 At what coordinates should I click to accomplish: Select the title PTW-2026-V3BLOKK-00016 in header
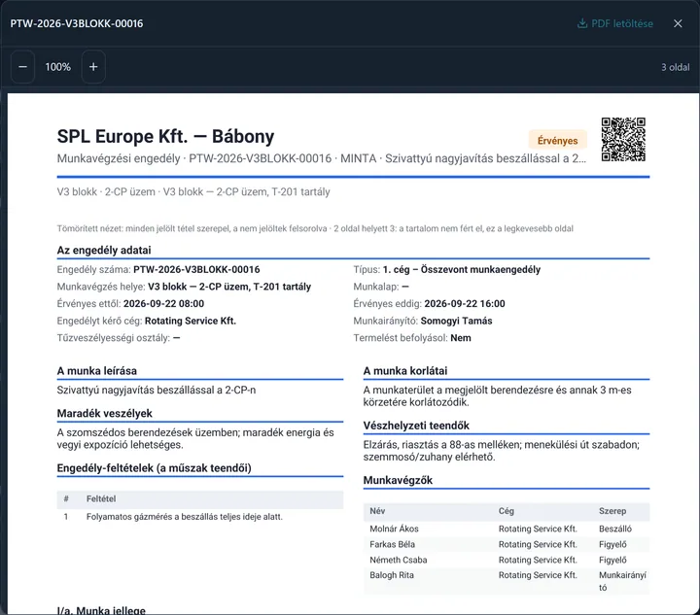[x=77, y=23]
